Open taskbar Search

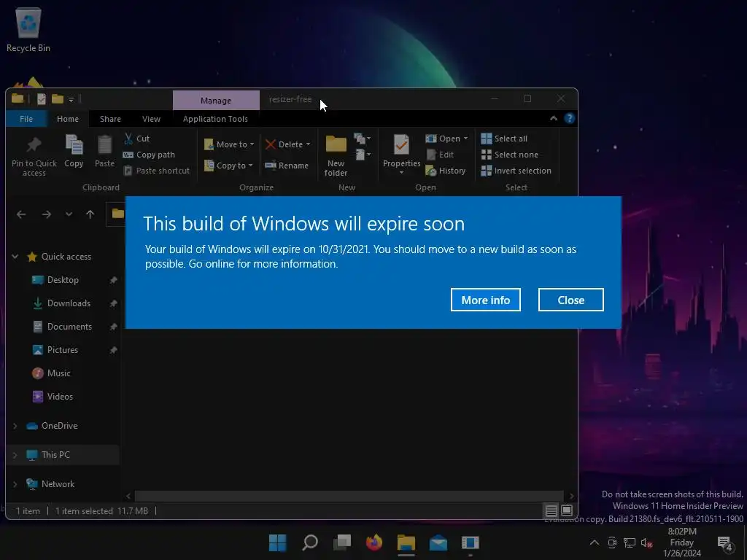coord(309,542)
